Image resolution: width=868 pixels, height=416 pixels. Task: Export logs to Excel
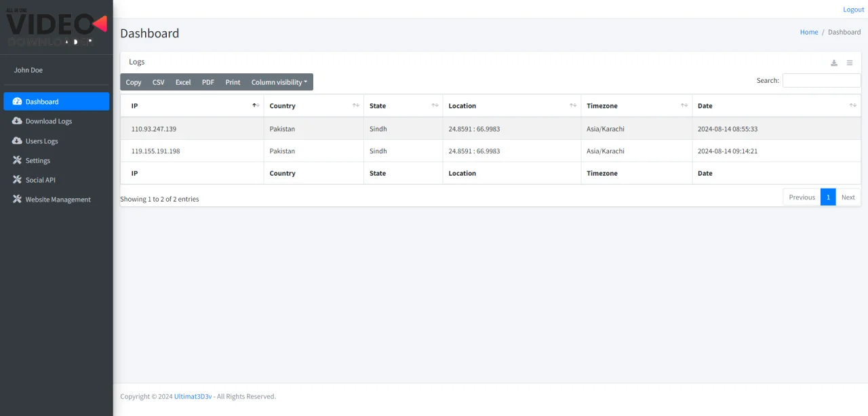(183, 82)
